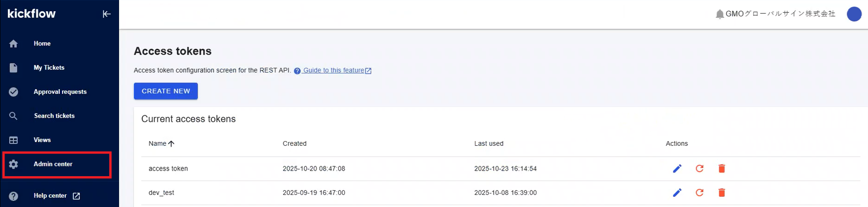Edit the dev_test token with the pencil icon
The width and height of the screenshot is (868, 207).
pyautogui.click(x=677, y=193)
